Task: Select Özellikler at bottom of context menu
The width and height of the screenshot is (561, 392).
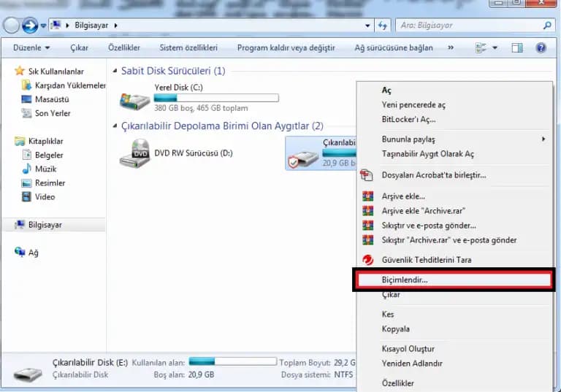Action: point(398,383)
